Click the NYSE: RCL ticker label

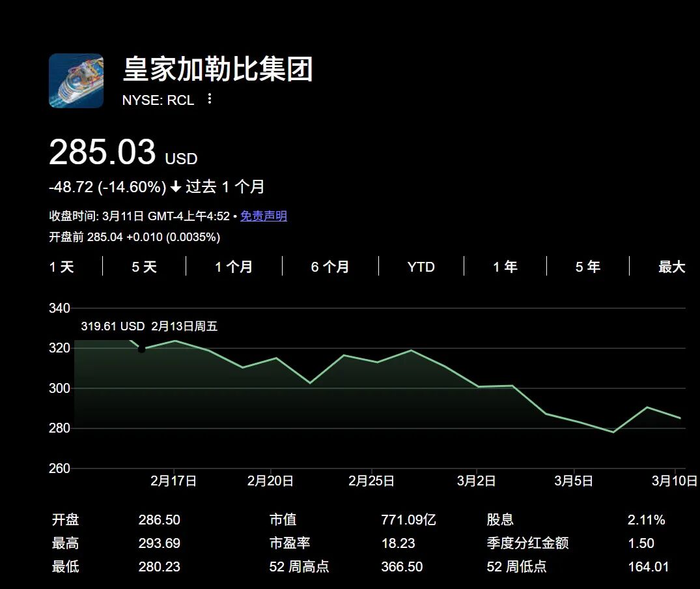pos(158,100)
